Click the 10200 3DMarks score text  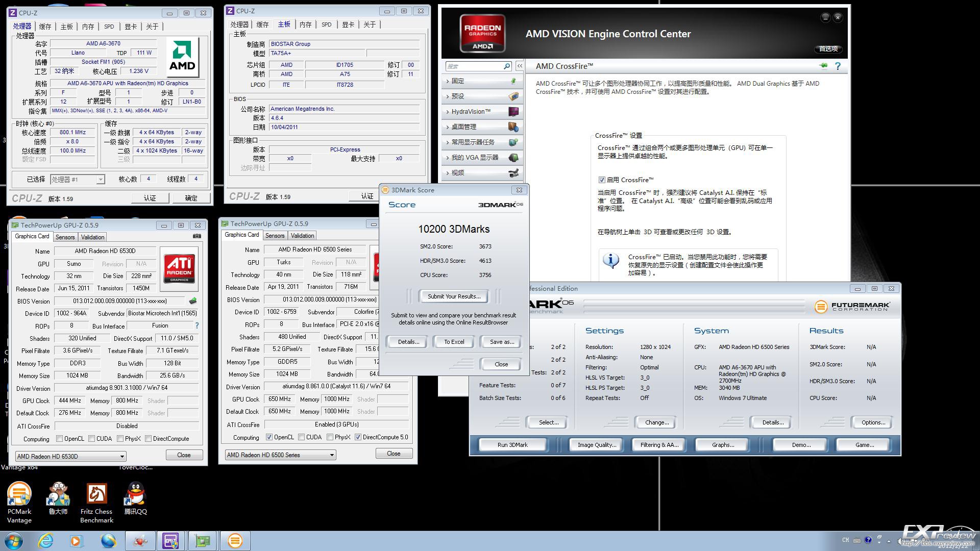click(454, 229)
